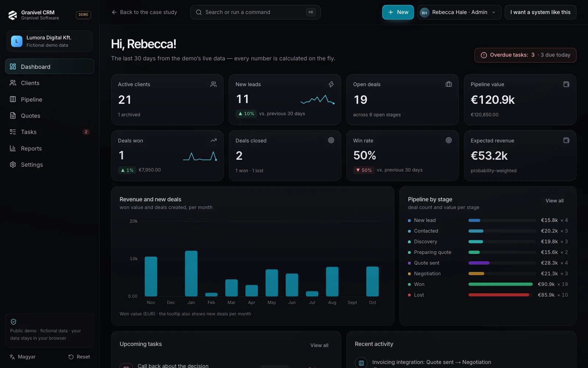Click the wallet icon on Expected revenue card

pyautogui.click(x=566, y=140)
